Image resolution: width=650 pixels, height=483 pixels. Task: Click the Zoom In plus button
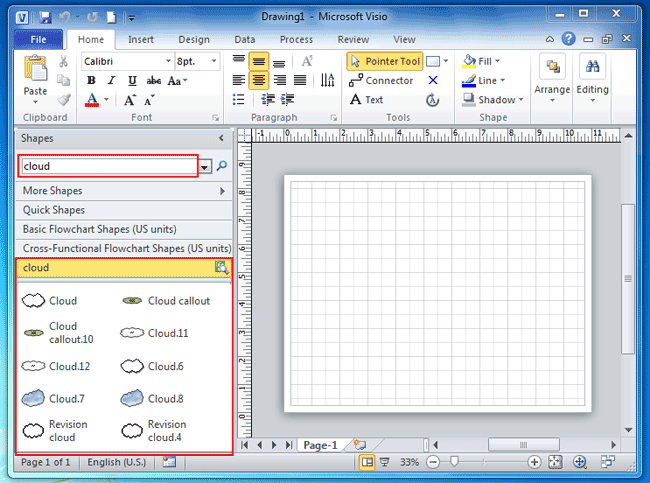point(534,462)
